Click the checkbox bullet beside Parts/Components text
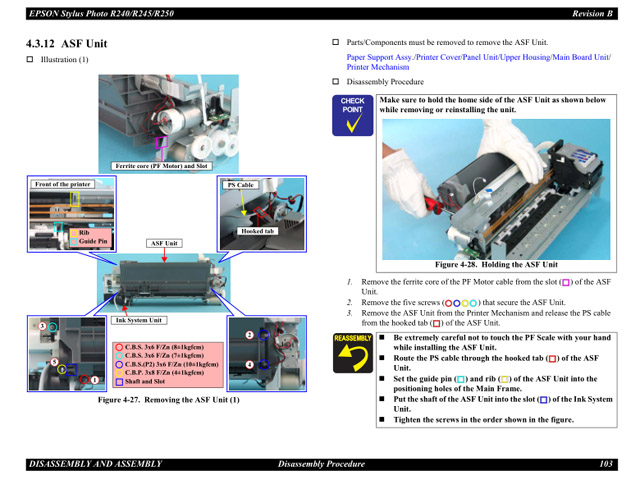Screen dimensions: 640x480 (335, 44)
